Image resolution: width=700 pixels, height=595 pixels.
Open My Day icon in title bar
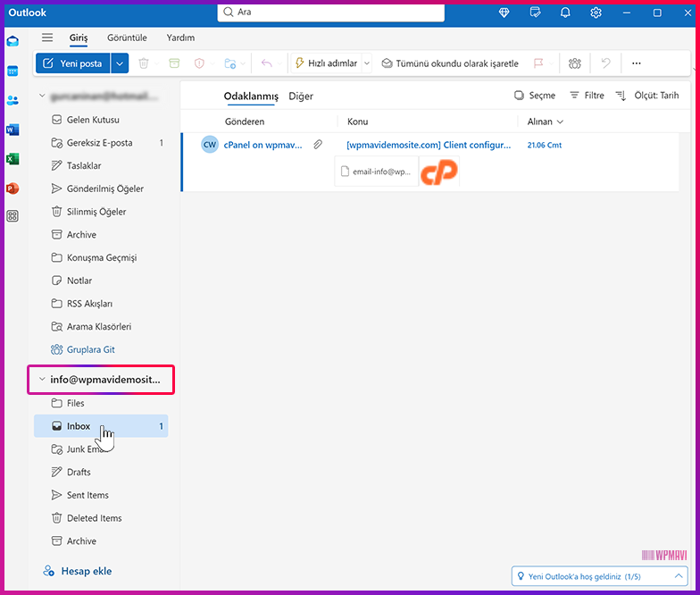(x=535, y=13)
